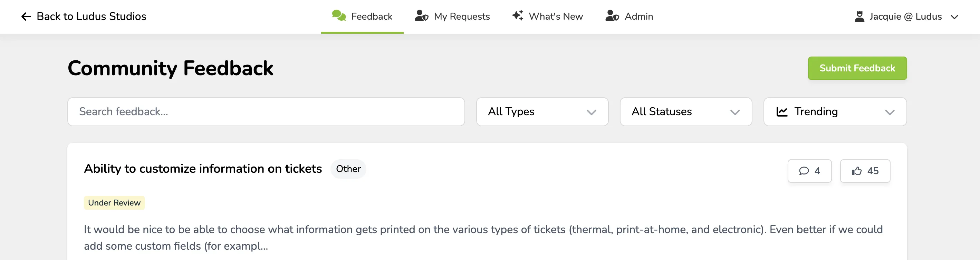Go to the Admin tab

(629, 16)
